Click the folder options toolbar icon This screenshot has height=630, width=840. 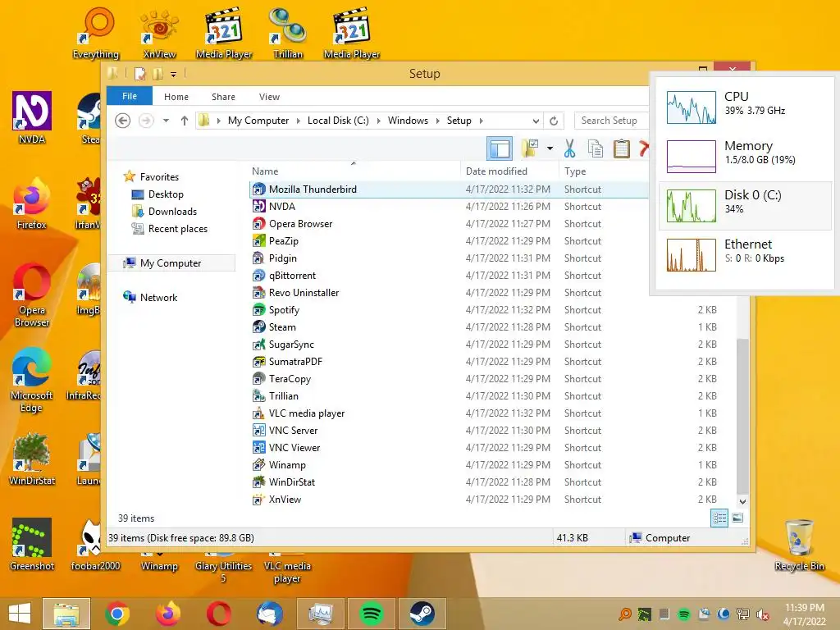point(531,148)
